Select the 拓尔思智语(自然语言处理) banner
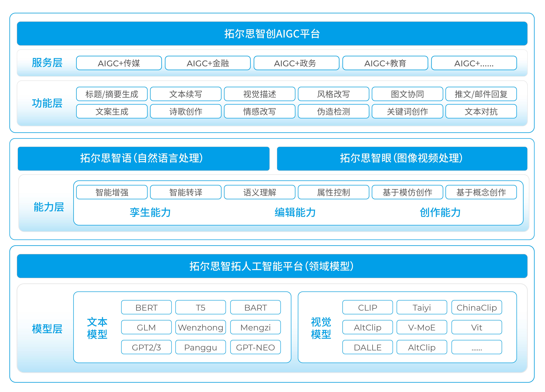The image size is (545, 392). tap(143, 158)
